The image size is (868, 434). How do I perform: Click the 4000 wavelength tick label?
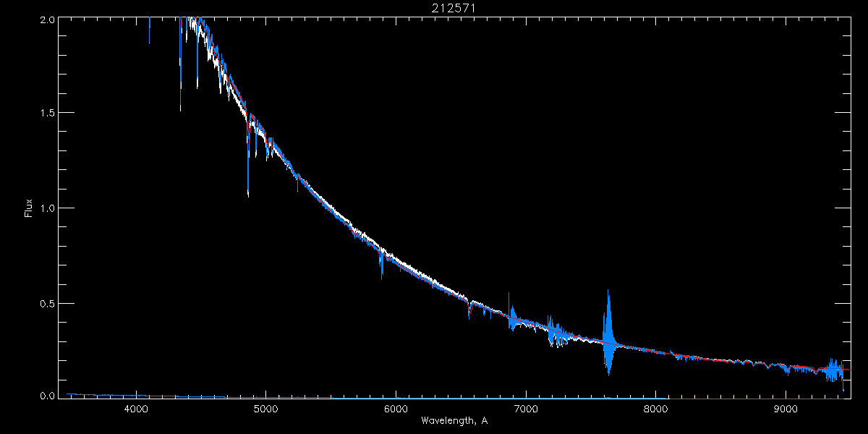click(x=136, y=409)
